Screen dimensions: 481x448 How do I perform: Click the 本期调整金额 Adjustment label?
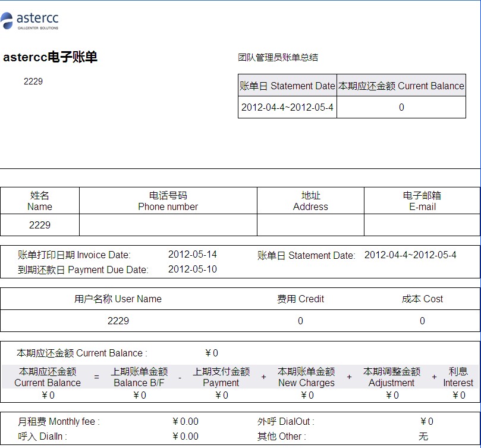[x=391, y=377]
